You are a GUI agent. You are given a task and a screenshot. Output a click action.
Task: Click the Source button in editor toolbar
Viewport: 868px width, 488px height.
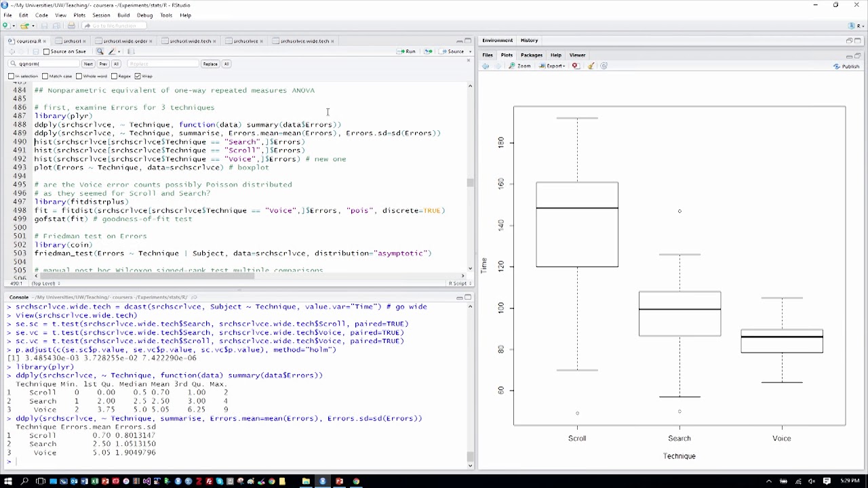pyautogui.click(x=452, y=52)
